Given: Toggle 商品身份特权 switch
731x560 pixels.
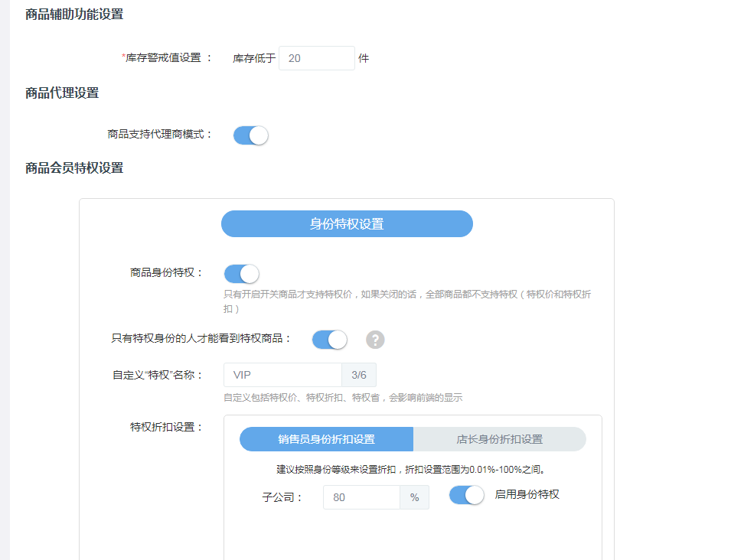Looking at the screenshot, I should (241, 274).
